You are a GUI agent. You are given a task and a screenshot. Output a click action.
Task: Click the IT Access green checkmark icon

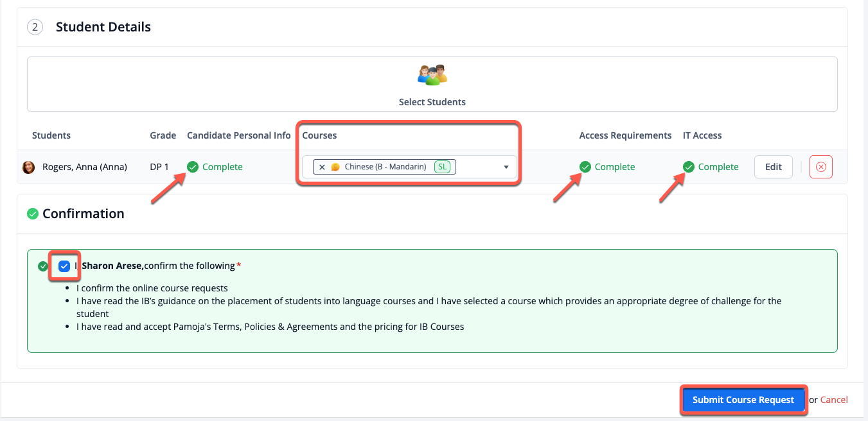pyautogui.click(x=689, y=167)
